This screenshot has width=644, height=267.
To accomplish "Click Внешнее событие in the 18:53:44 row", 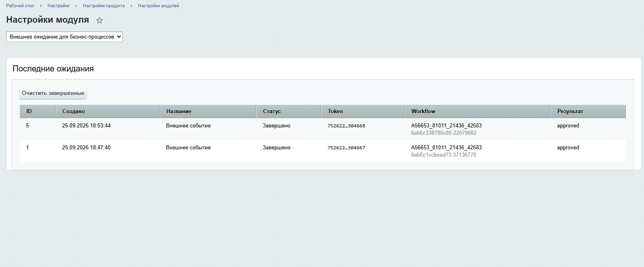I will point(188,126).
